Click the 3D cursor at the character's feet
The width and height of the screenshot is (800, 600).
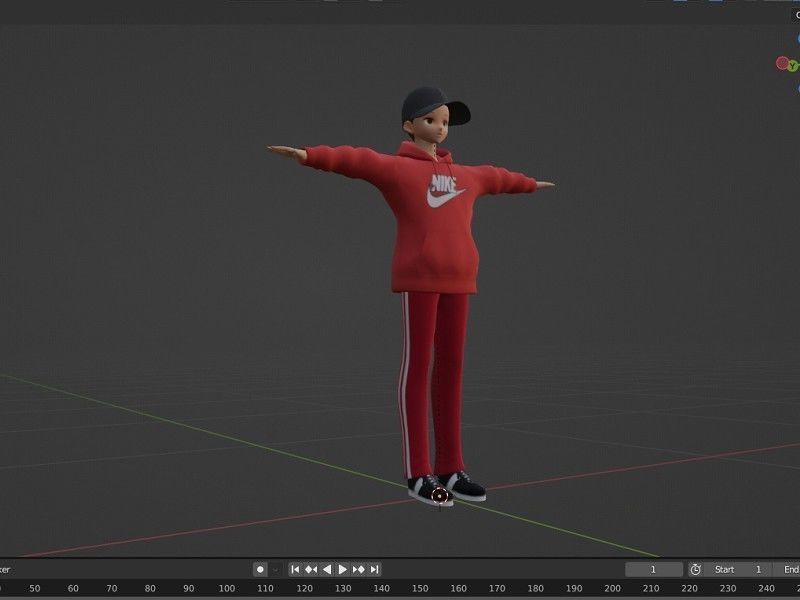[439, 495]
